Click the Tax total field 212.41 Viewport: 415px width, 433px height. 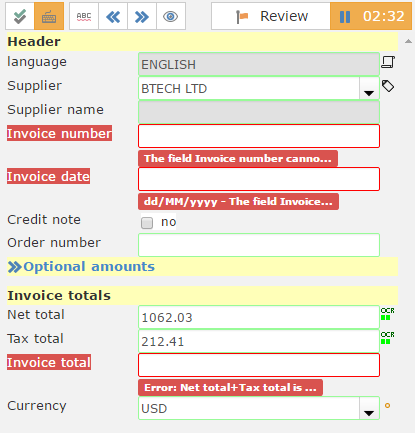259,341
